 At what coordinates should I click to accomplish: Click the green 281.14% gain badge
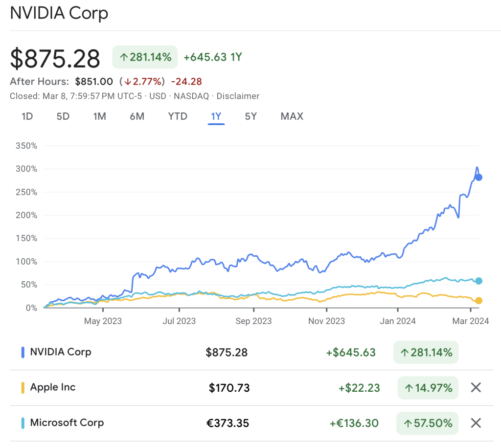click(x=145, y=57)
